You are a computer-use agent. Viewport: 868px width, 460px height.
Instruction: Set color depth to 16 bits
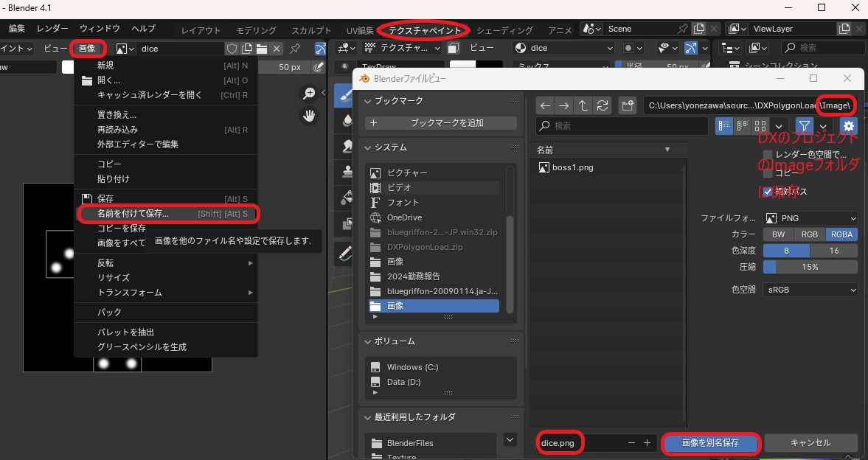pos(834,251)
